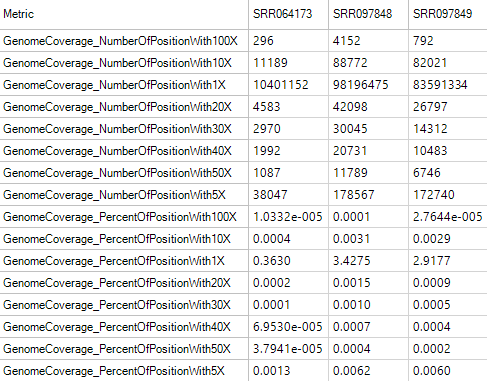Click the cell with value 3.7941e-005
Screen dimensions: 487x381
pos(288,349)
